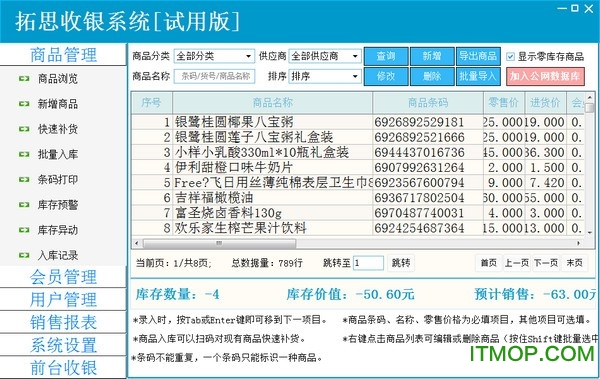This screenshot has height=379, width=600.
Task: Go to 末页 last page
Action: pyautogui.click(x=574, y=263)
